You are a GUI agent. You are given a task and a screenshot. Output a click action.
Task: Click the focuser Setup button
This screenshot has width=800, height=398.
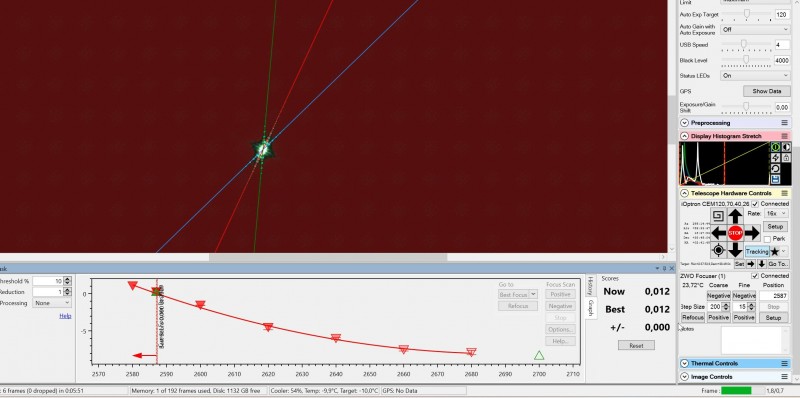pos(773,317)
